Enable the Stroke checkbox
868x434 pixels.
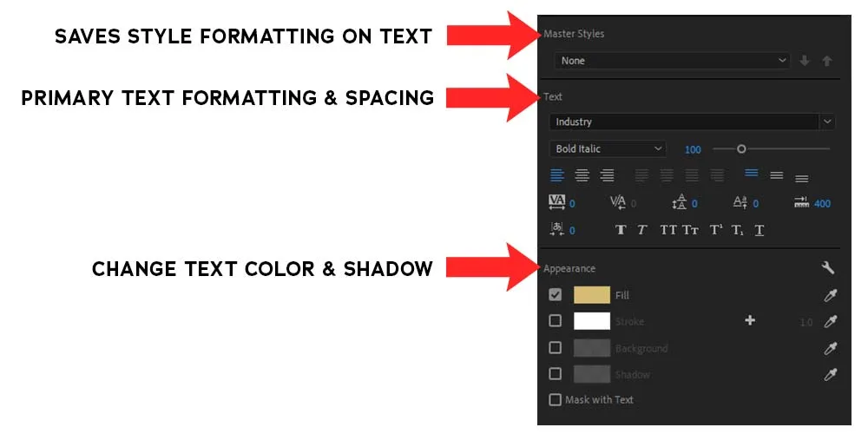click(556, 321)
